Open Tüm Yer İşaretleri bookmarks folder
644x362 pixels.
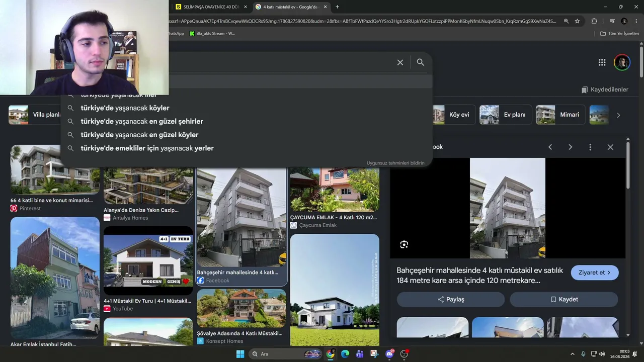click(x=619, y=34)
